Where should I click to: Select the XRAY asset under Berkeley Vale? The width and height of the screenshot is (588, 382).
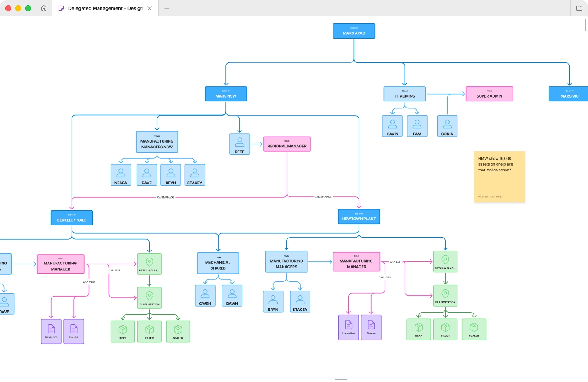click(123, 331)
